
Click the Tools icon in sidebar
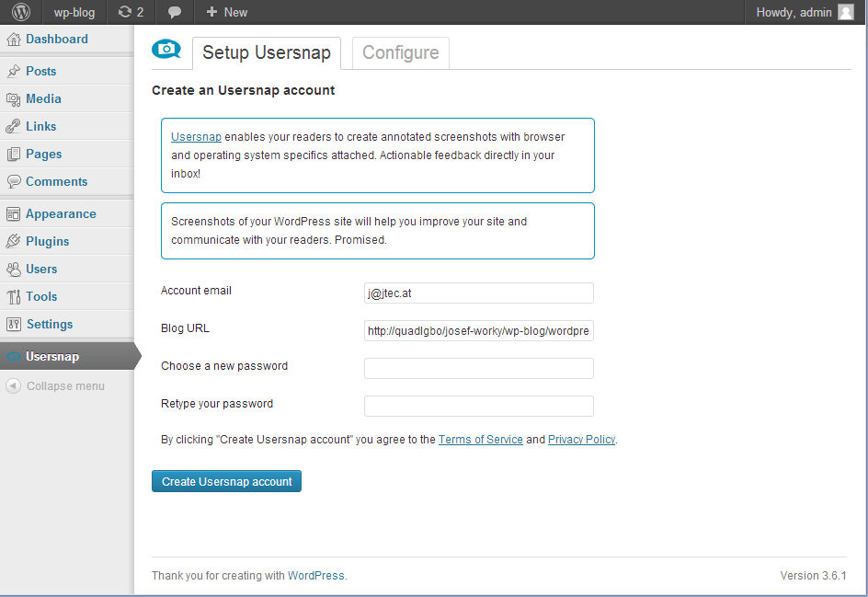pos(13,297)
